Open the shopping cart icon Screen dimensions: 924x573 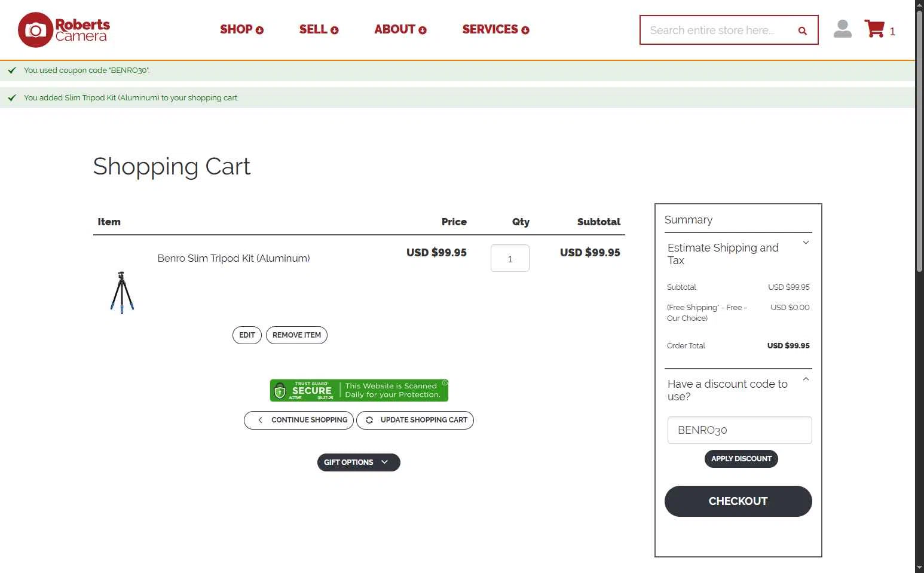click(874, 29)
